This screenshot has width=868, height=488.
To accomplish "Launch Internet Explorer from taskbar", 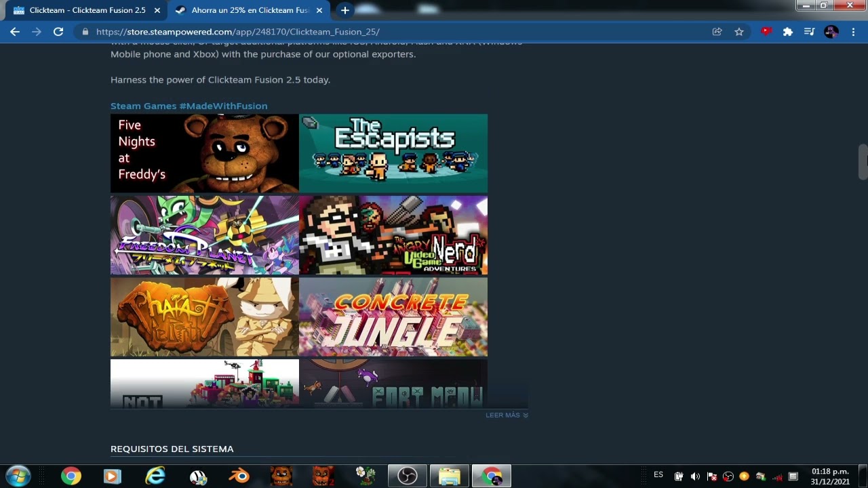I will point(155,476).
